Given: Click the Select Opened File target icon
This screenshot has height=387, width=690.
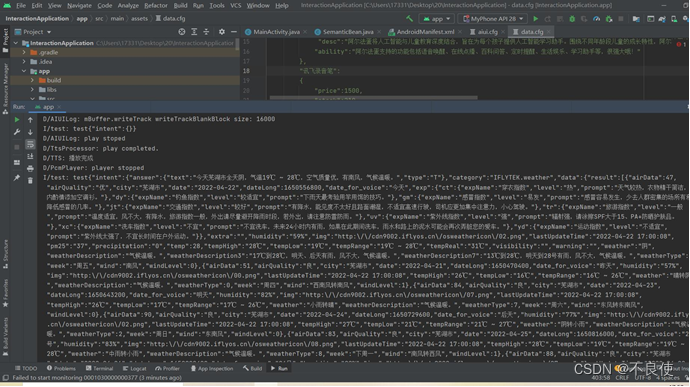Looking at the screenshot, I should 182,32.
